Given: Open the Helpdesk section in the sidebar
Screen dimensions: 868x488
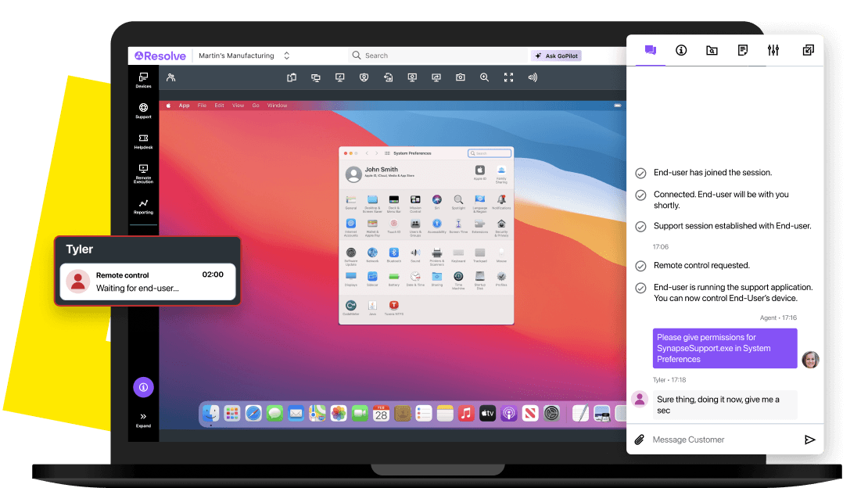Looking at the screenshot, I should pos(143,142).
